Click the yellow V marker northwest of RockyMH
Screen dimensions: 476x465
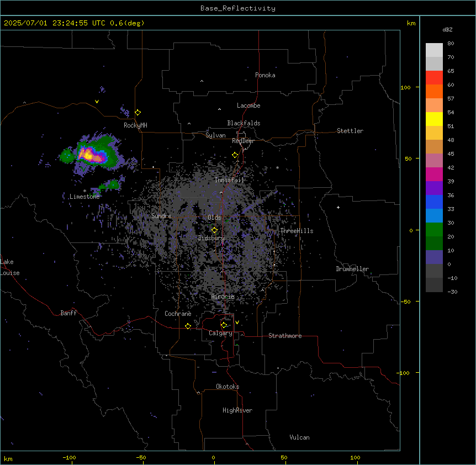97,102
